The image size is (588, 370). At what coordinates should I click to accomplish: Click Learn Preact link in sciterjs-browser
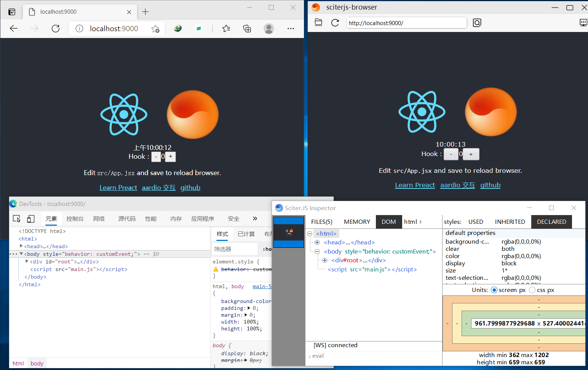click(x=415, y=185)
